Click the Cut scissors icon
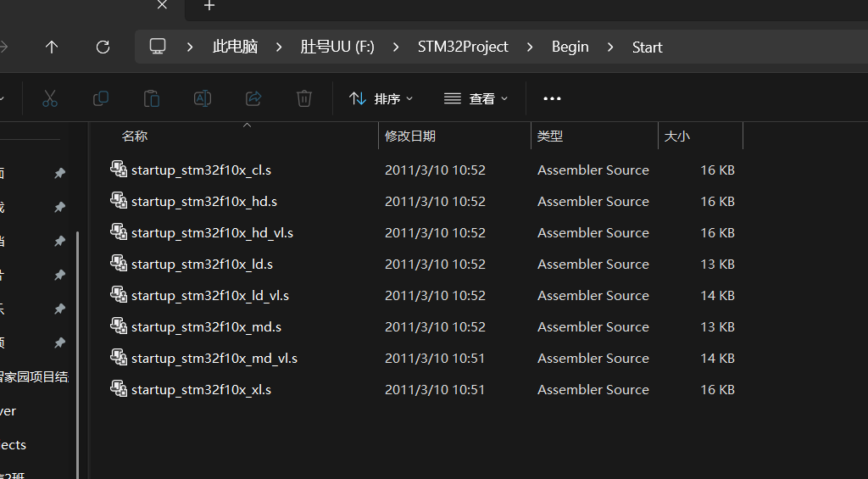 50,98
